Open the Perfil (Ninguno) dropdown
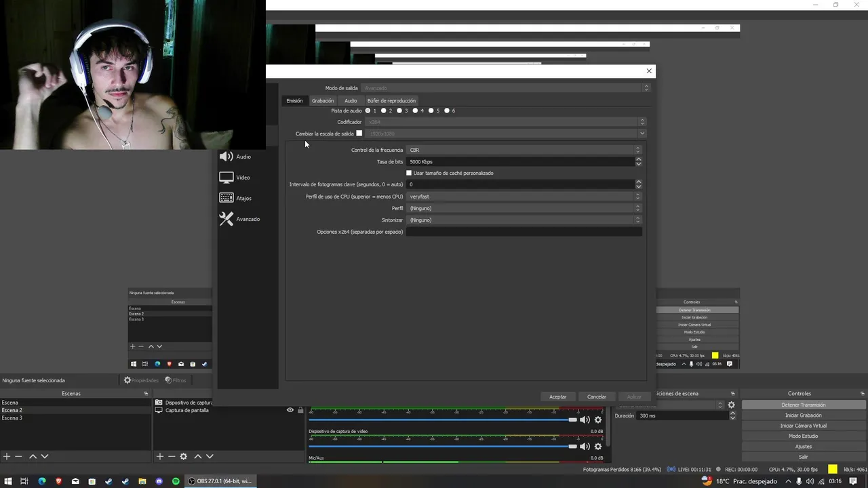This screenshot has width=868, height=488. pos(524,208)
